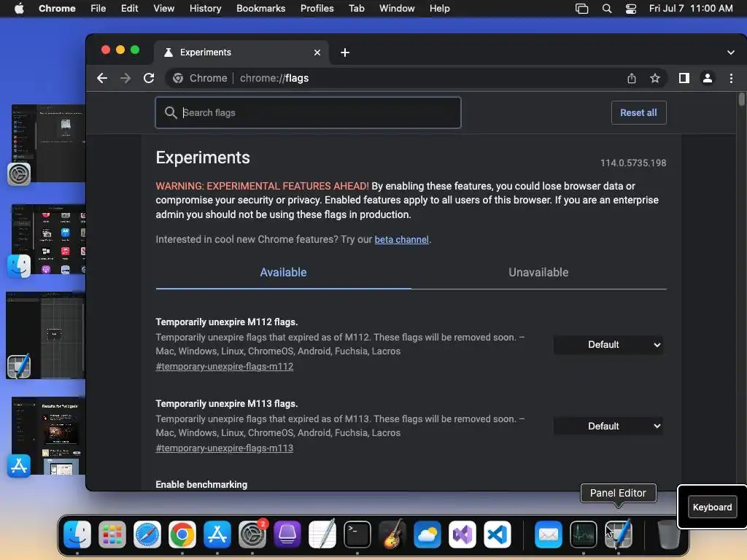Launch Safari from the Dock
Image resolution: width=747 pixels, height=560 pixels.
147,534
